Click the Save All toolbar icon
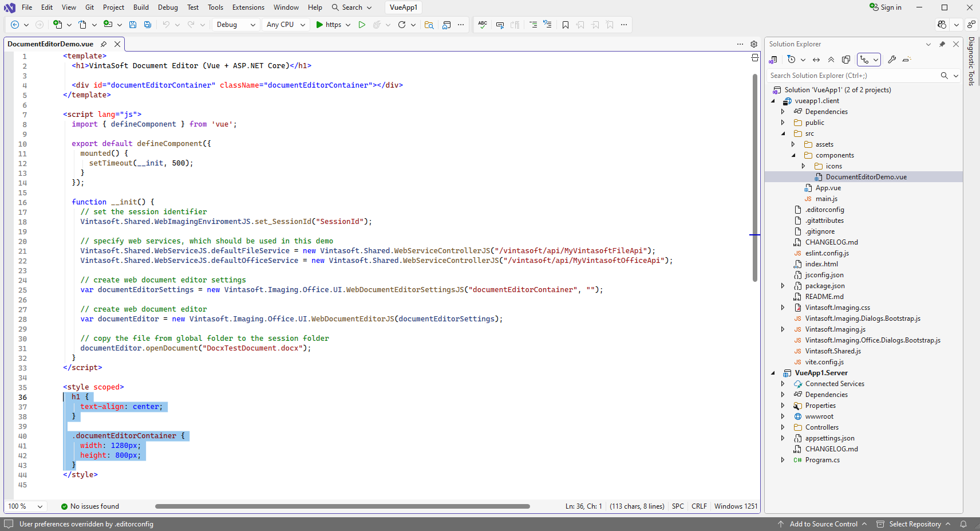This screenshot has width=980, height=531. click(148, 25)
